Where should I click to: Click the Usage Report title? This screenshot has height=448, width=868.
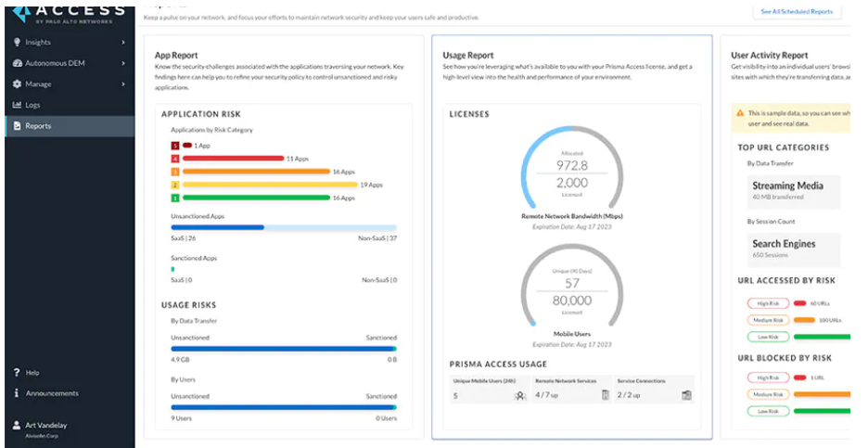click(468, 56)
